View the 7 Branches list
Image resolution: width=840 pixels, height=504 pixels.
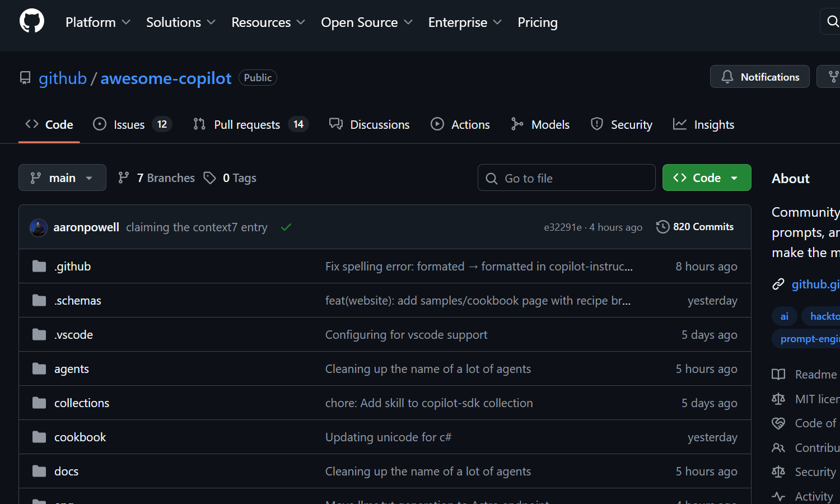pyautogui.click(x=157, y=178)
